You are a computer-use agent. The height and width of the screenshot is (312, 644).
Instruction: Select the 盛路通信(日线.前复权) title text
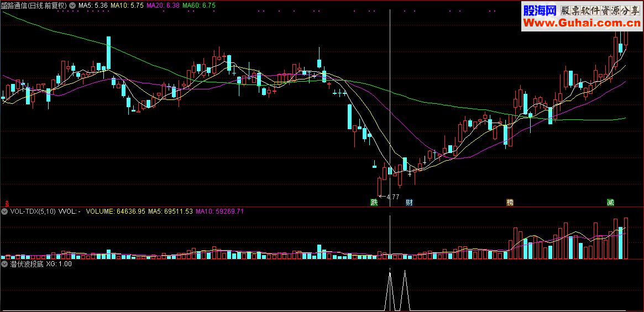(34, 6)
